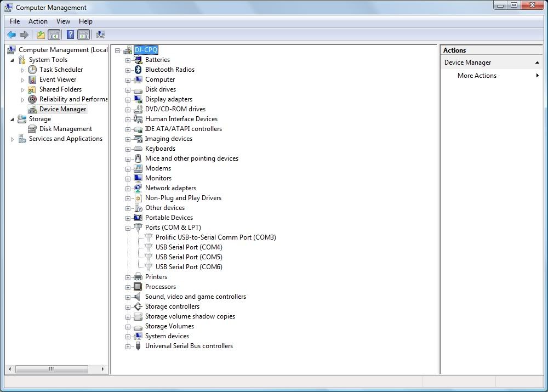Screen dimensions: 548x392
Task: Click the More Actions label
Action: [477, 76]
